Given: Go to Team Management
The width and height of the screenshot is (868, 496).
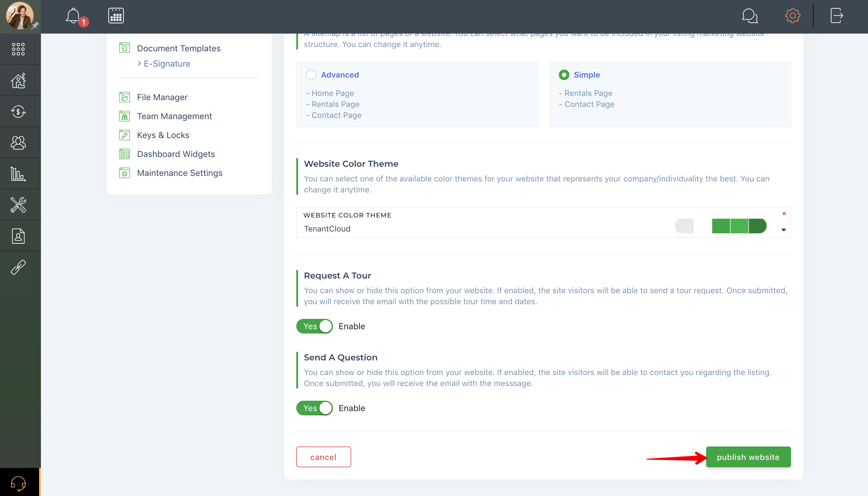Looking at the screenshot, I should click(174, 116).
